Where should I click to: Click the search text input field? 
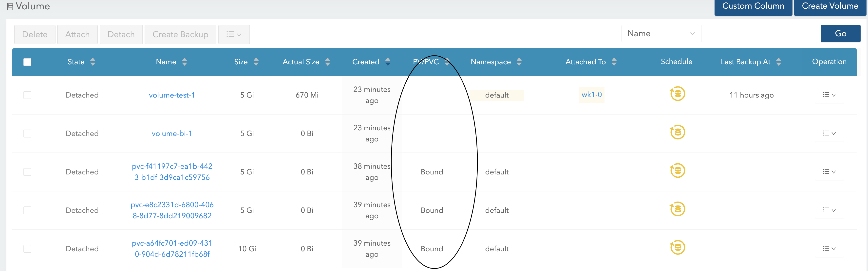pyautogui.click(x=760, y=33)
